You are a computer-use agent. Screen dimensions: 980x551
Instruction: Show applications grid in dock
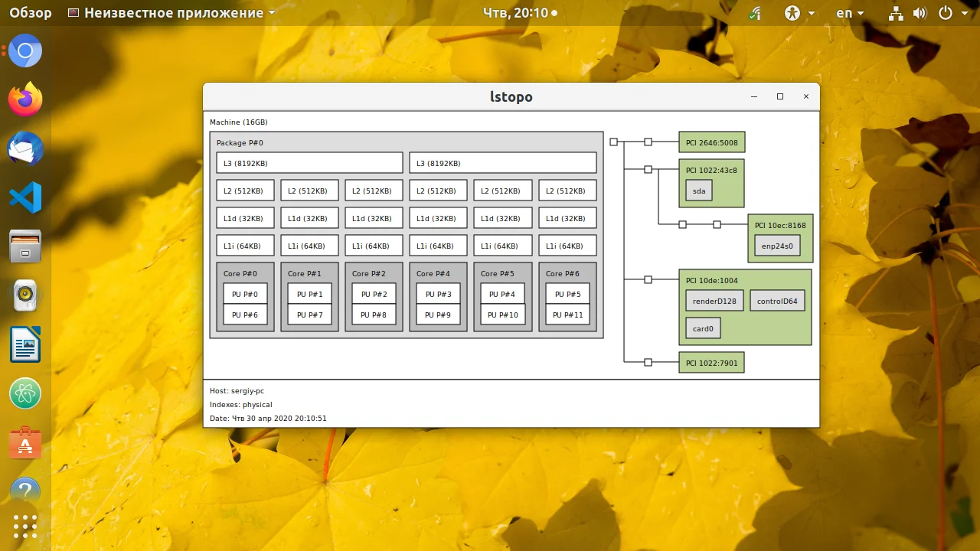(x=25, y=527)
